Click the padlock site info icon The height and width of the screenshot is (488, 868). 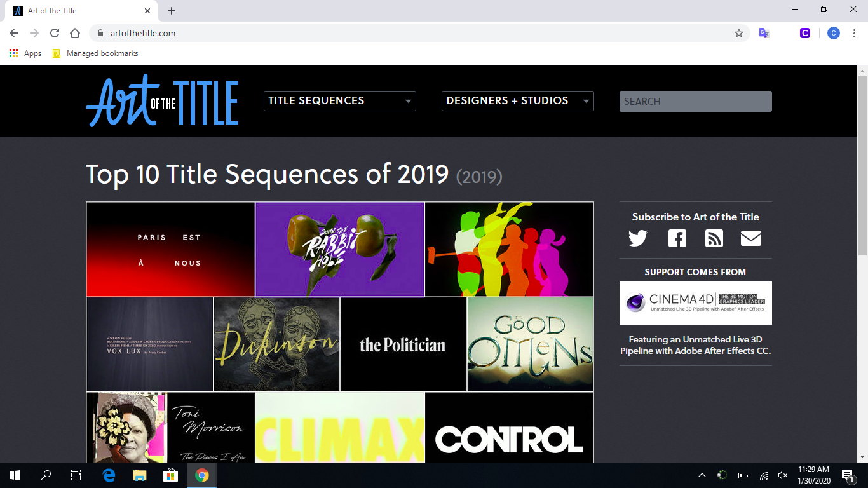click(100, 33)
